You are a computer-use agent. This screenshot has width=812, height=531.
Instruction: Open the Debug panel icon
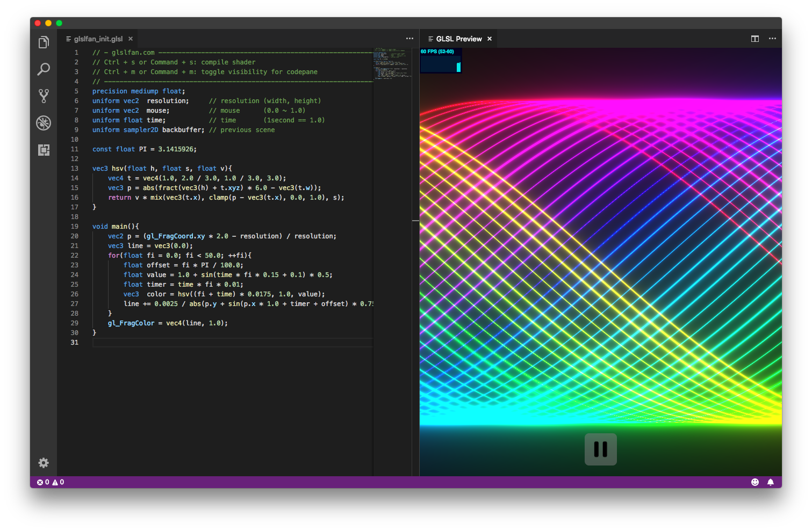pos(44,123)
